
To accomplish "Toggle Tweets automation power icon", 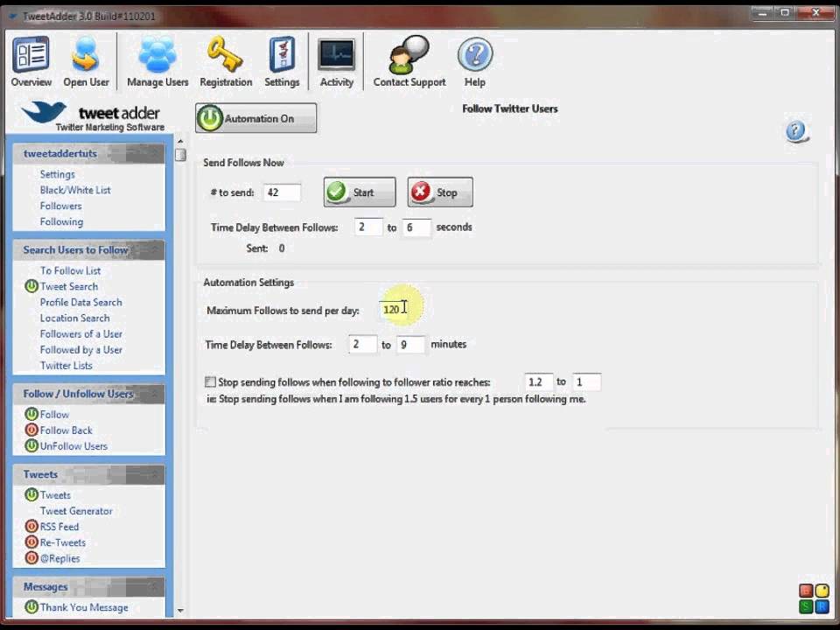I will pyautogui.click(x=31, y=494).
